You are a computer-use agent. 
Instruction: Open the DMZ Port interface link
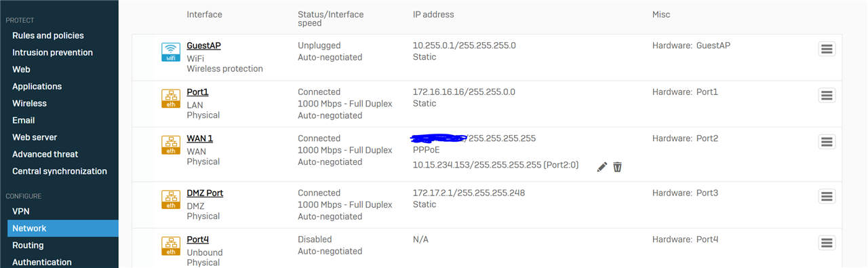[x=205, y=193]
